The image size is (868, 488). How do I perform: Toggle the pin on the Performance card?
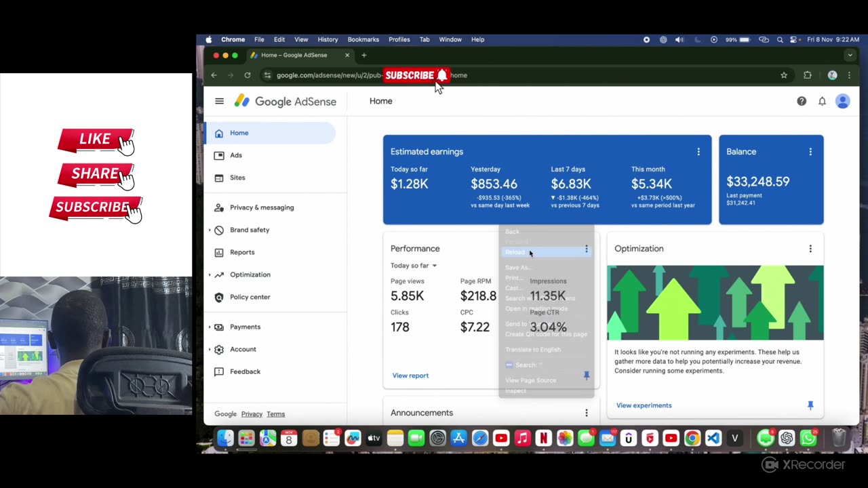pyautogui.click(x=587, y=375)
